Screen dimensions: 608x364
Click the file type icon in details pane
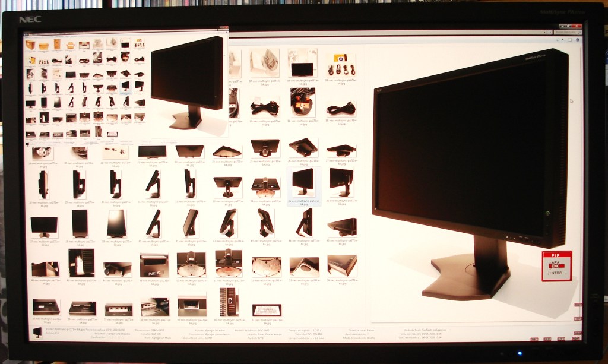coord(37,332)
